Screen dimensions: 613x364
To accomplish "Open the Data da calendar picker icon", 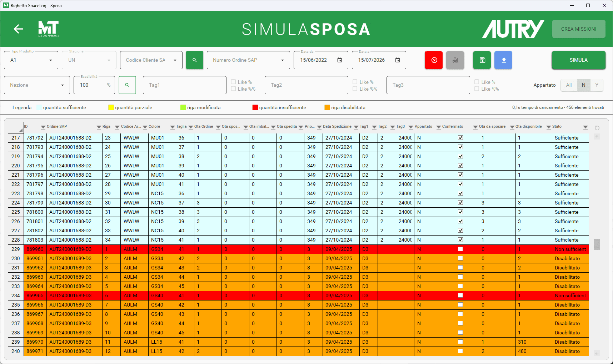I will pos(340,60).
